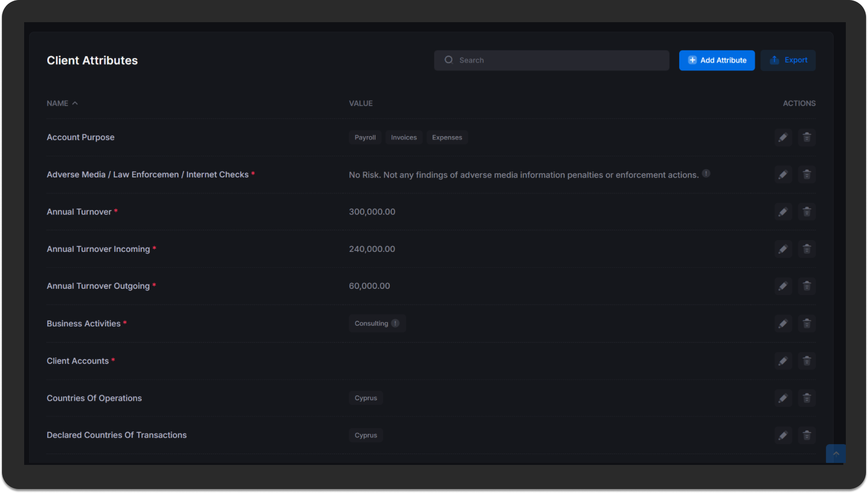This screenshot has width=868, height=493.
Task: Edit the Annual Turnover Outgoing row
Action: click(x=783, y=286)
